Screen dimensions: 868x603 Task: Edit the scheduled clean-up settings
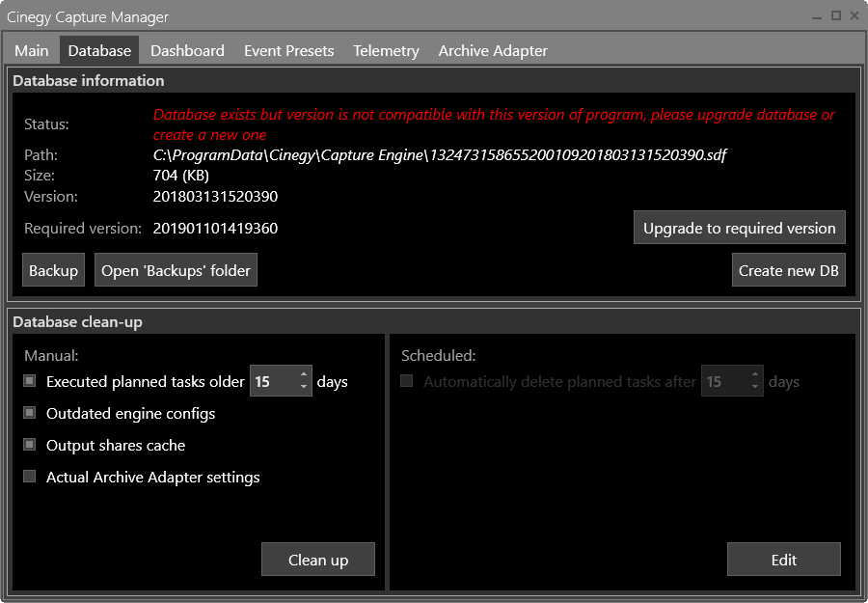click(x=783, y=559)
